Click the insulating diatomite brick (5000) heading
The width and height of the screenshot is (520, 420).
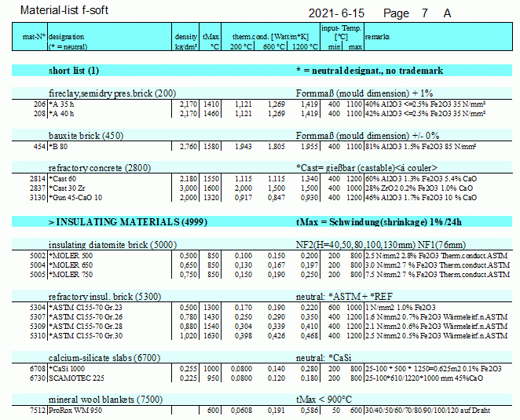click(113, 245)
